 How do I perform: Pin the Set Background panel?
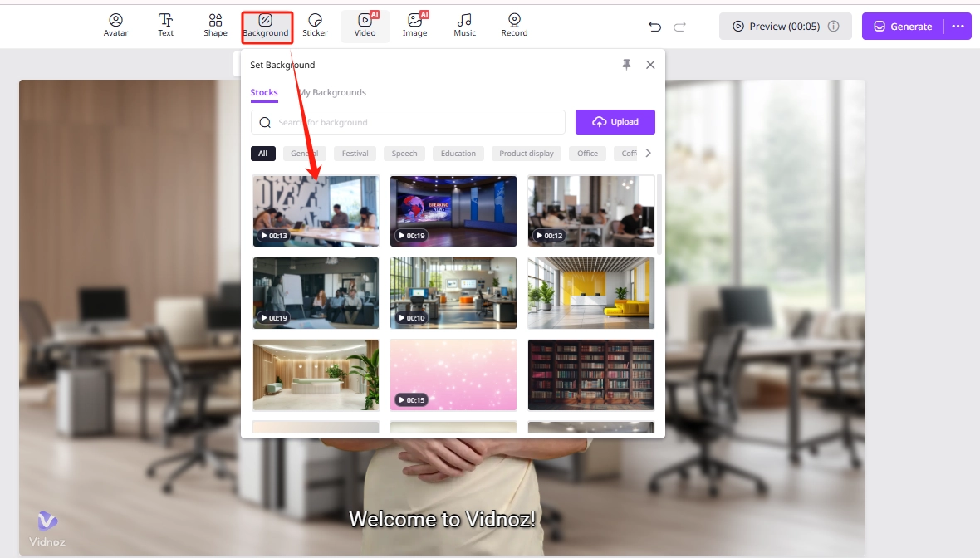[x=627, y=65]
